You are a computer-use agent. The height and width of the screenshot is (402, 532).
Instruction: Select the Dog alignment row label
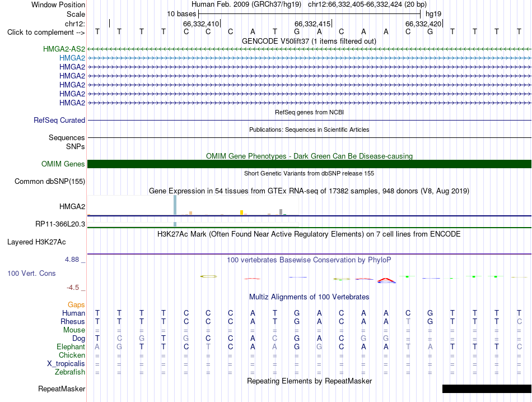click(x=79, y=339)
